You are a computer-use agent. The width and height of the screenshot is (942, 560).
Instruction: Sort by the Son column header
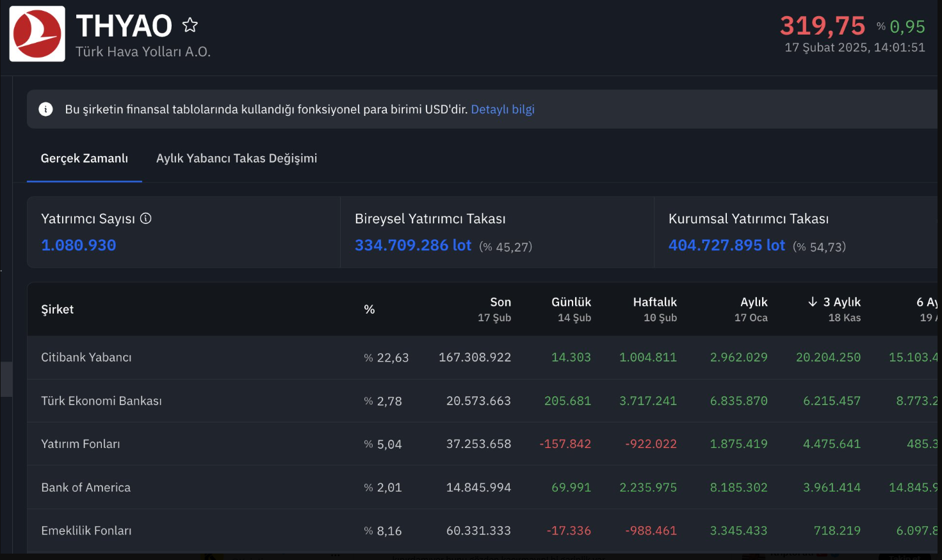click(x=500, y=302)
